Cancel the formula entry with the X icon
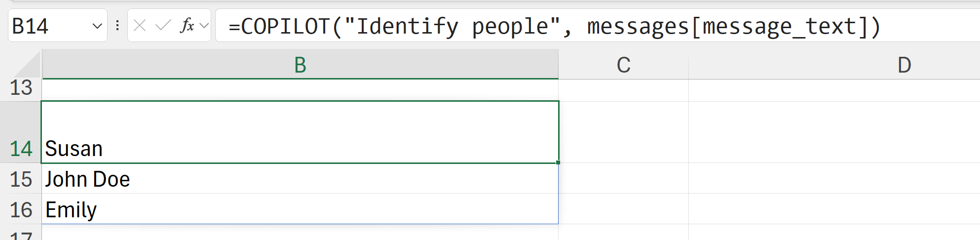Image resolution: width=980 pixels, height=240 pixels. [140, 25]
